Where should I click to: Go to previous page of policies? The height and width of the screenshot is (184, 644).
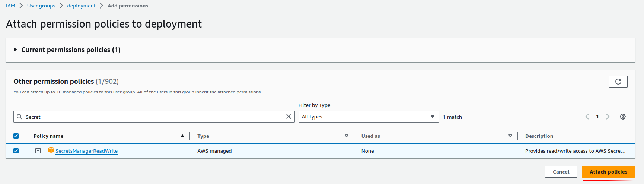587,117
